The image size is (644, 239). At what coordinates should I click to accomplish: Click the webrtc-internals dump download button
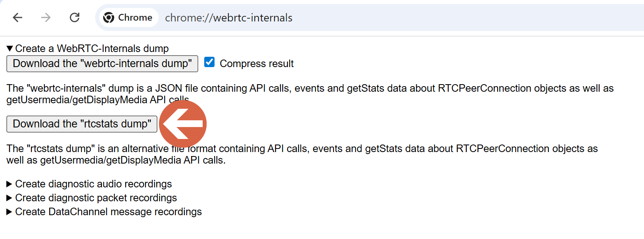click(102, 64)
